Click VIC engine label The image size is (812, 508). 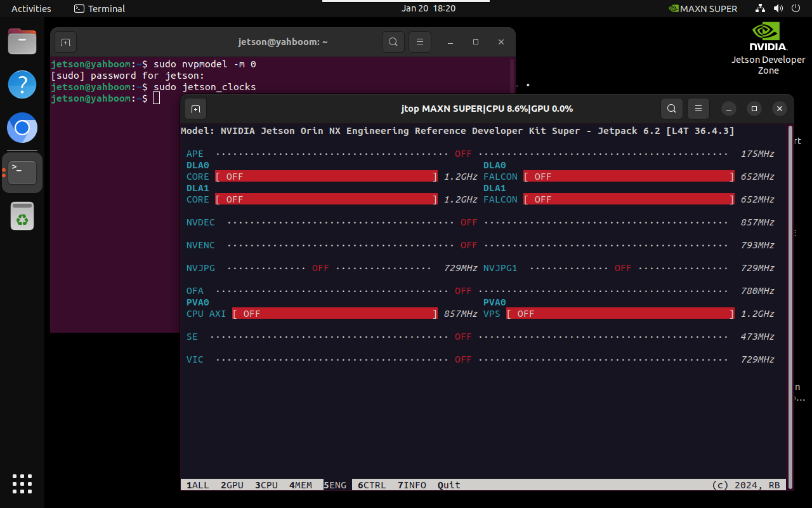(195, 359)
